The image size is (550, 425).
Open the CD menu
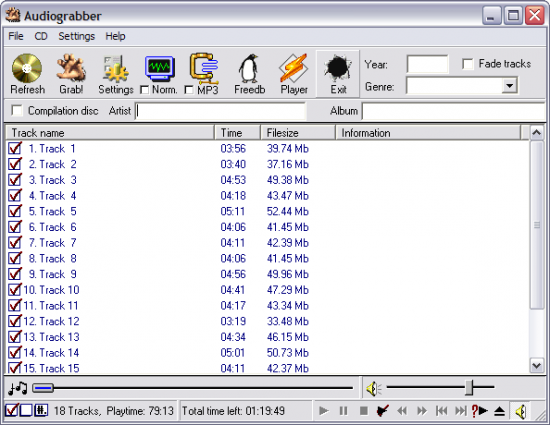41,36
